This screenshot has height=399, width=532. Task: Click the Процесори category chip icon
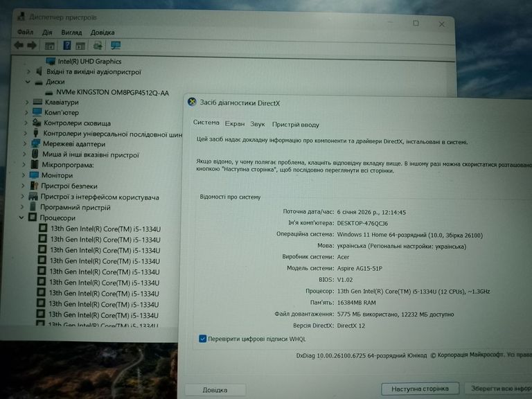click(x=33, y=217)
